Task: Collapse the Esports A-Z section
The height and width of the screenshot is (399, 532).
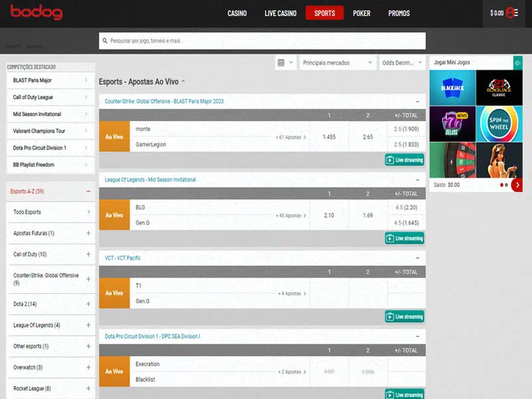Action: click(88, 192)
